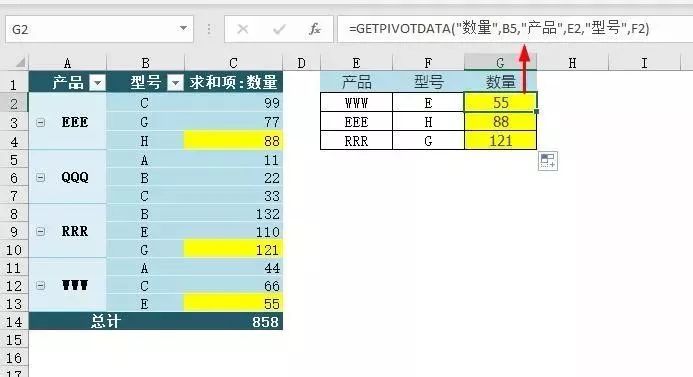Click in the GETPIVOTDATA formula bar
This screenshot has width=693, height=377.
pyautogui.click(x=515, y=29)
